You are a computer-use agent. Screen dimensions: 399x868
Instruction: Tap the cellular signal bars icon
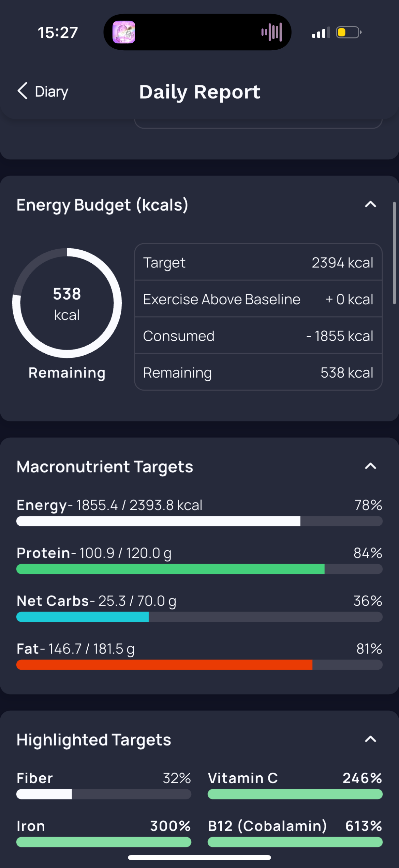(321, 33)
